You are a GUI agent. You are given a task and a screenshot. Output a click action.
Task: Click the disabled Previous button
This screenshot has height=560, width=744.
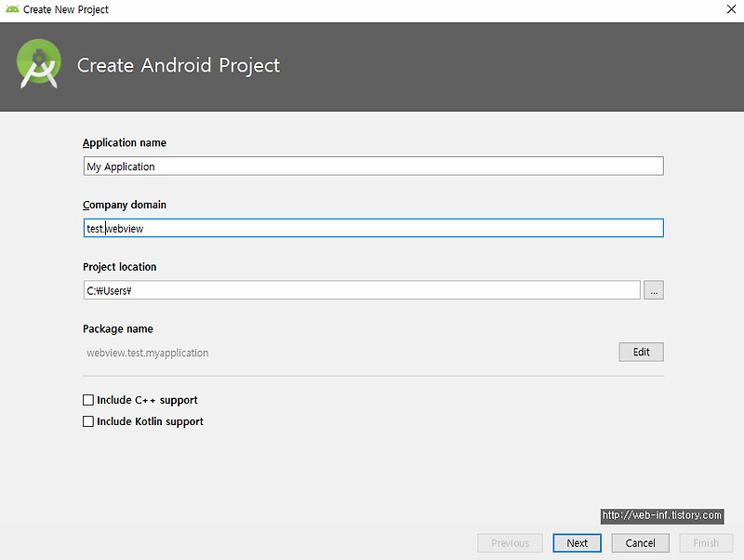tap(510, 543)
